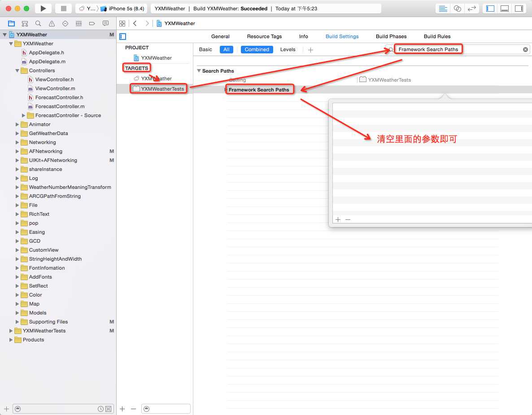Collapse the YXMWeather project root
The width and height of the screenshot is (532, 415).
pyautogui.click(x=5, y=35)
